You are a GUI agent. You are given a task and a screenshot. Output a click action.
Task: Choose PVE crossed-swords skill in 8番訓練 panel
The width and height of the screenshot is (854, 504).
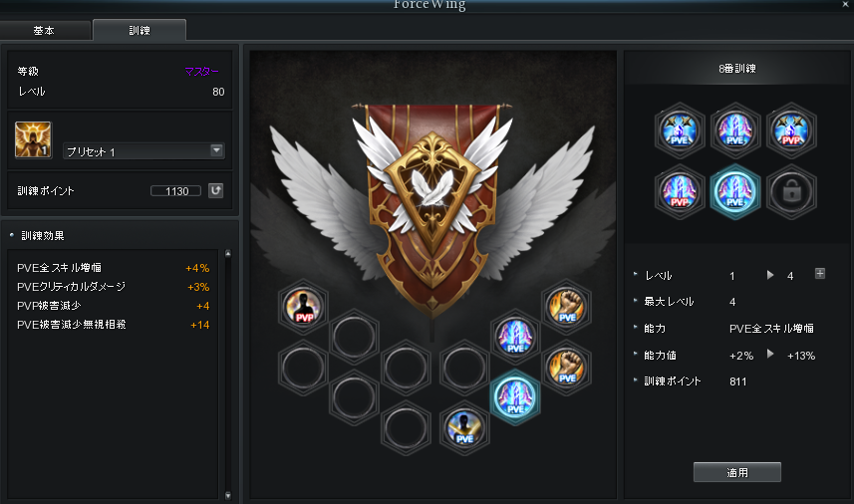[680, 130]
